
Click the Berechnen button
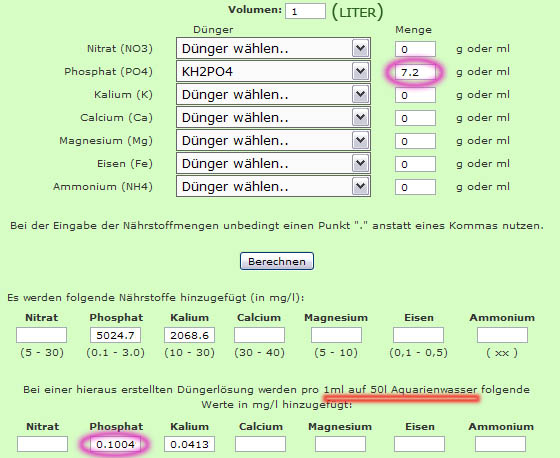[x=277, y=261]
